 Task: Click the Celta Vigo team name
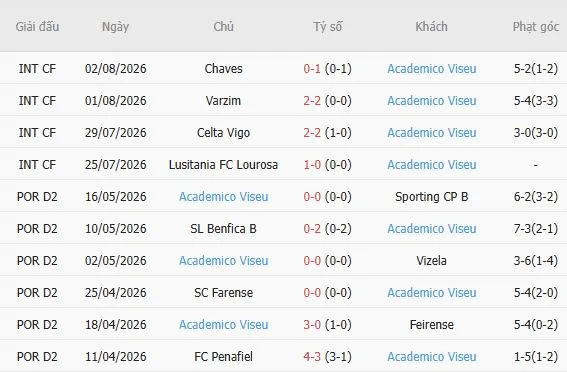coord(223,132)
